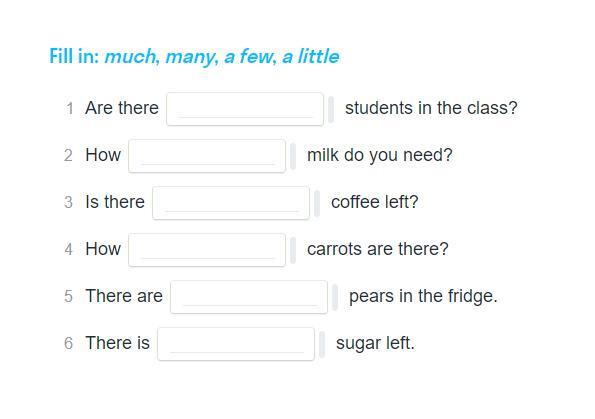The height and width of the screenshot is (419, 595).
Task: Click the 'Fill in: much, many, a few, a little' heading
Action: [x=194, y=57]
